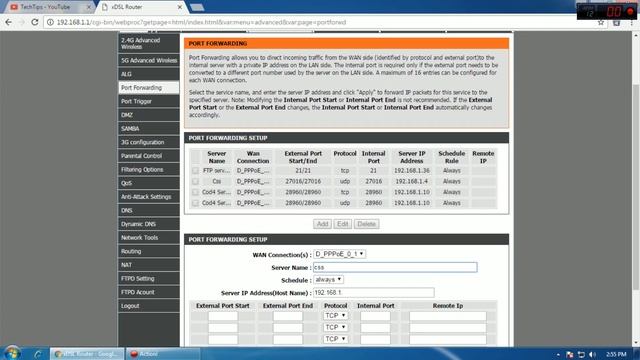Screen dimensions: 640x360
Task: Launch Internet Explorer from the taskbar
Action: pyautogui.click(x=38, y=354)
